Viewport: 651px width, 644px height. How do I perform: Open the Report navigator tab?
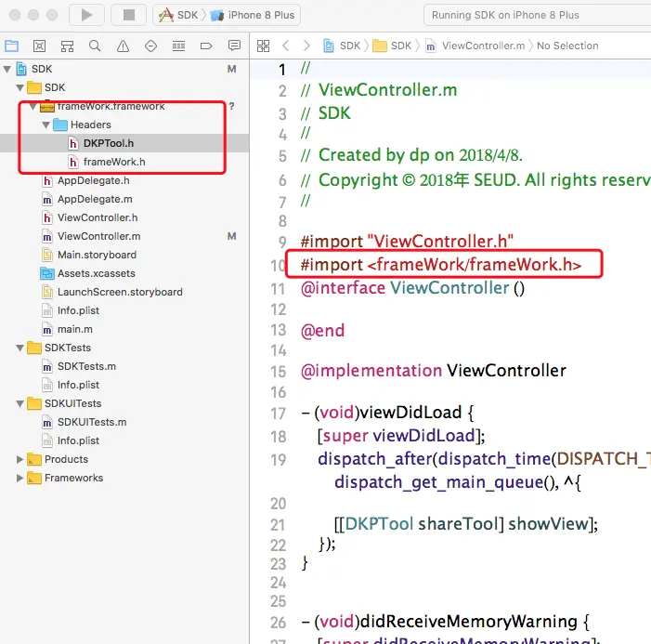[234, 46]
